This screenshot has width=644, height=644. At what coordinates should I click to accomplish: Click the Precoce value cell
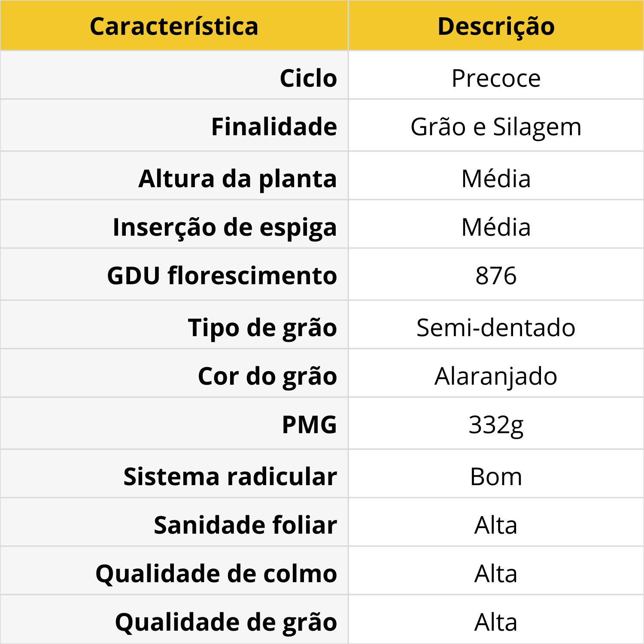496,78
